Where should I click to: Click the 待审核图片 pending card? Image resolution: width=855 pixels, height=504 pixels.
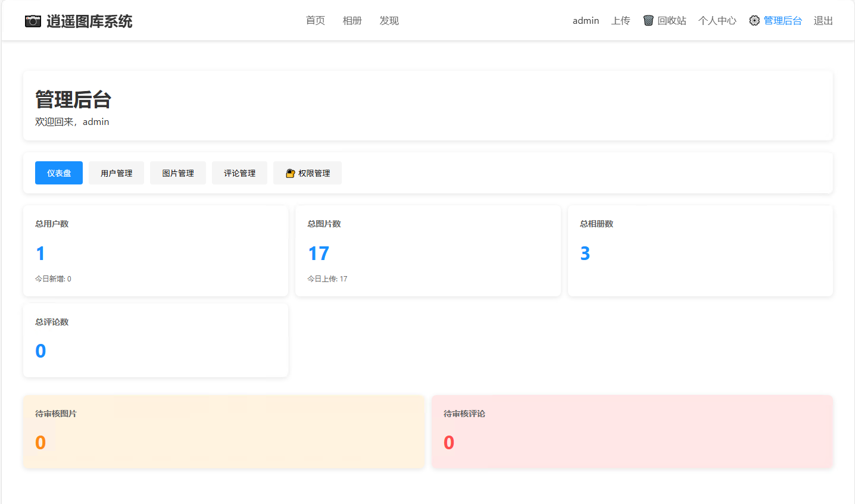[x=223, y=431]
